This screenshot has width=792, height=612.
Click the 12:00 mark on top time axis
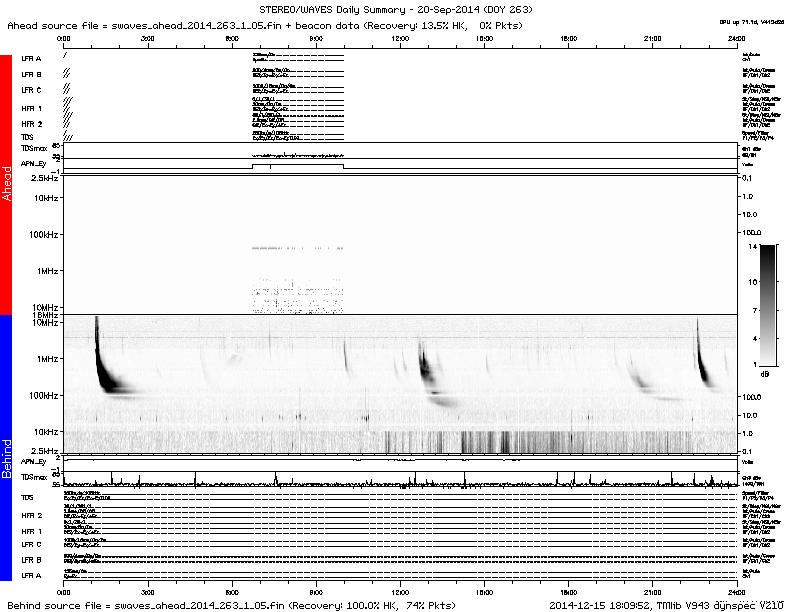coord(400,38)
